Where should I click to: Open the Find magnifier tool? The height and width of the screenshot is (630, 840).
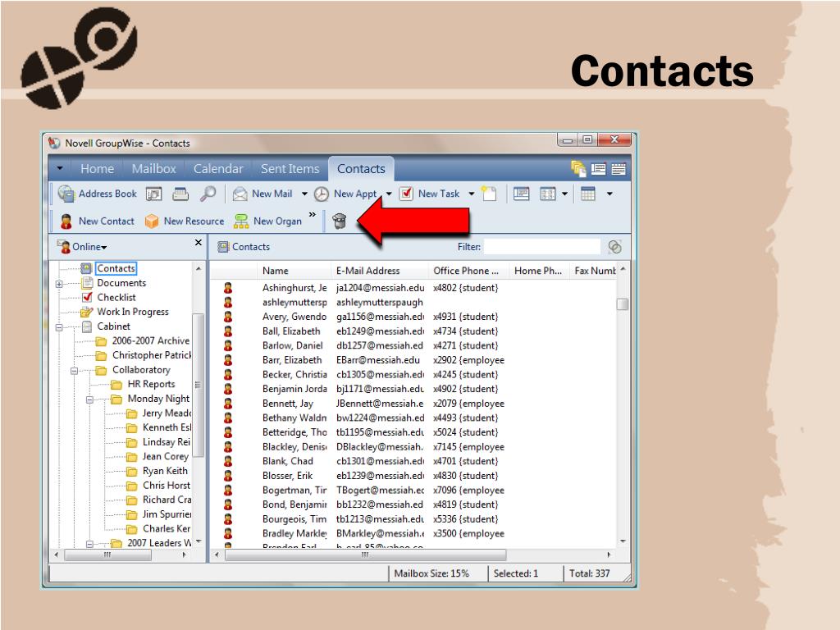(x=208, y=194)
